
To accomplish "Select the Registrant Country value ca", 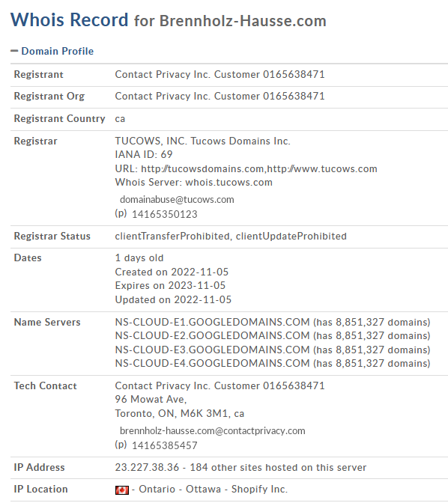I will (x=120, y=119).
